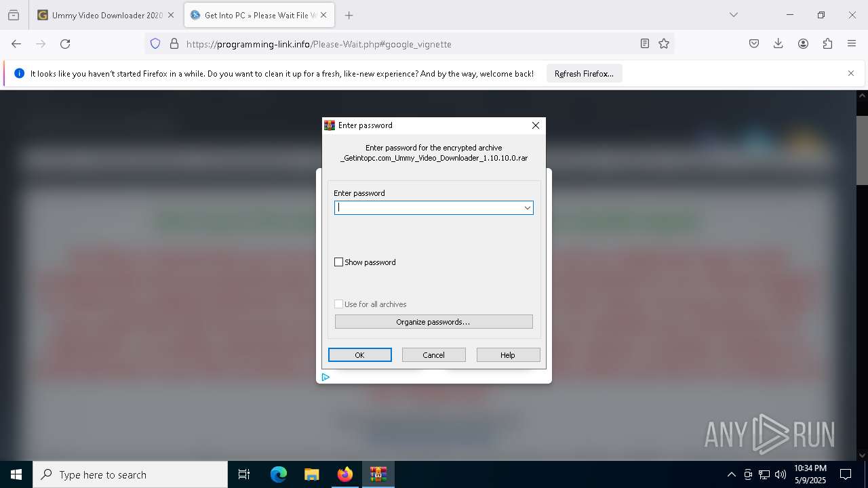Viewport: 868px width, 488px height.
Task: Launch Microsoft Edge from taskbar
Action: [x=279, y=474]
